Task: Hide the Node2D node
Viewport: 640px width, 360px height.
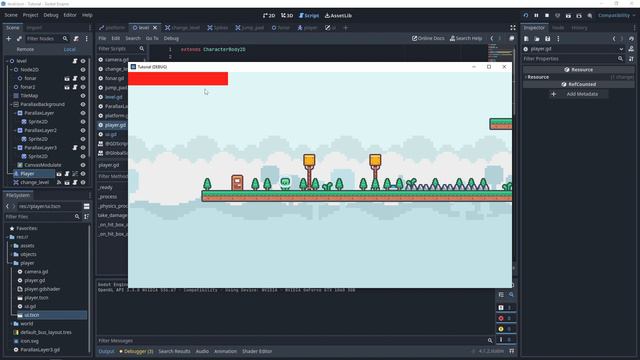Action: [x=83, y=70]
